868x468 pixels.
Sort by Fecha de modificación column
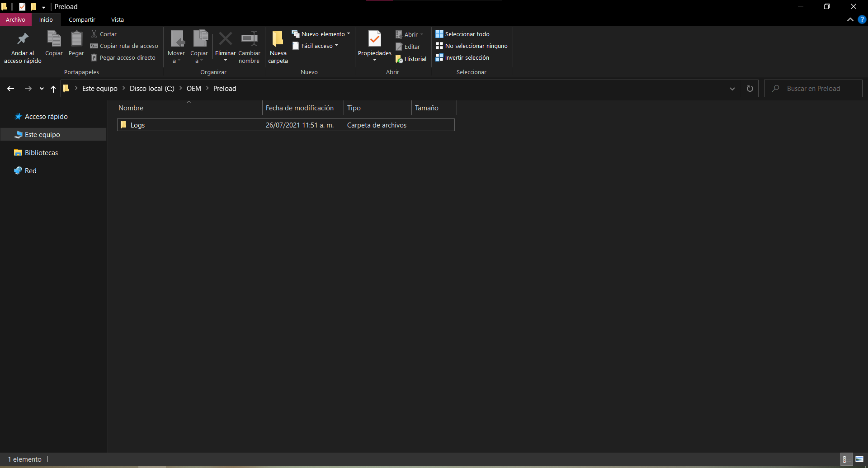click(303, 108)
